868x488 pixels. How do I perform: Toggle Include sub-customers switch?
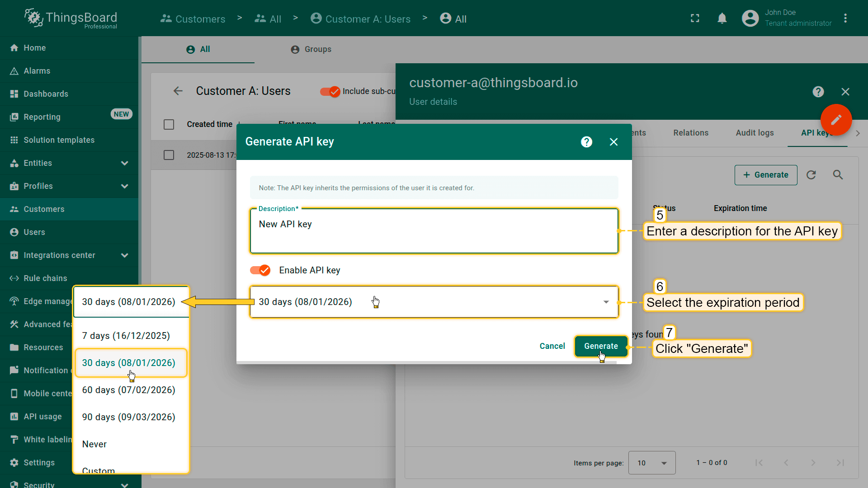[330, 91]
